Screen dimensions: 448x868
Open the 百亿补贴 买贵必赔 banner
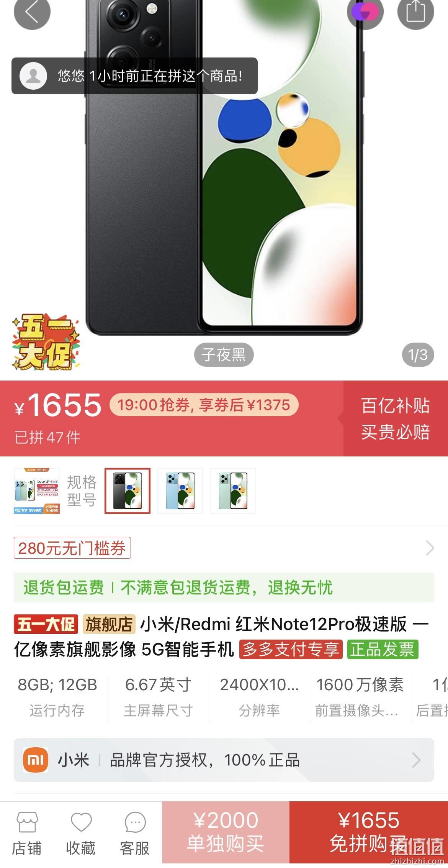coord(396,418)
